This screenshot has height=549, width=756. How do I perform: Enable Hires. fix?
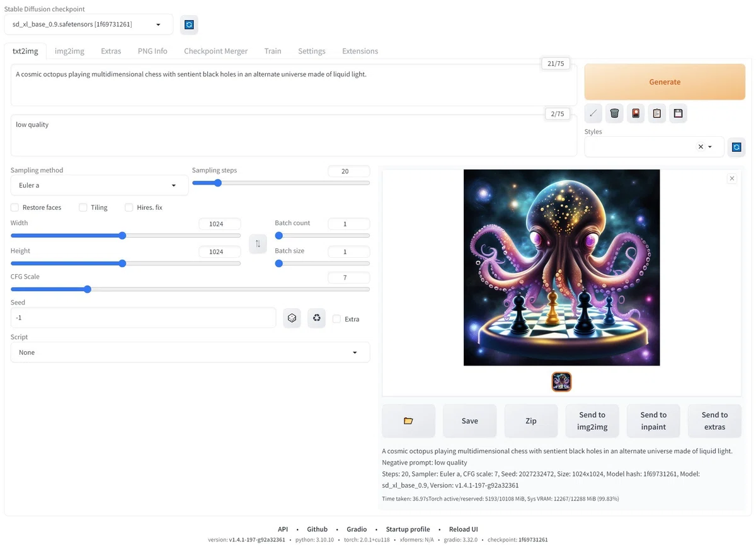129,207
